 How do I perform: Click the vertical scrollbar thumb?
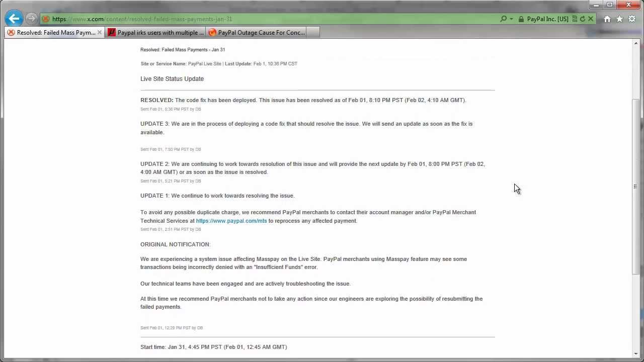coord(636,187)
